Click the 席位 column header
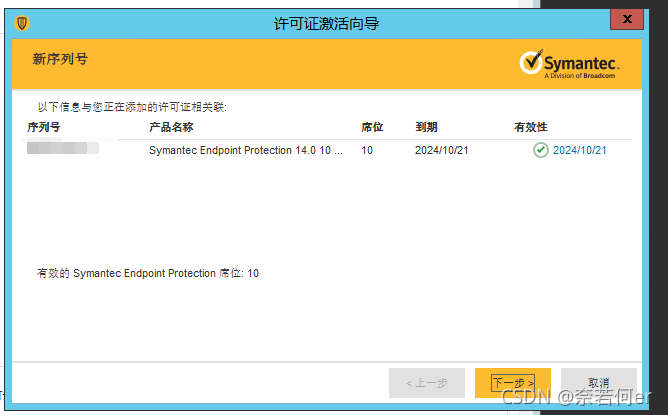 click(x=372, y=127)
